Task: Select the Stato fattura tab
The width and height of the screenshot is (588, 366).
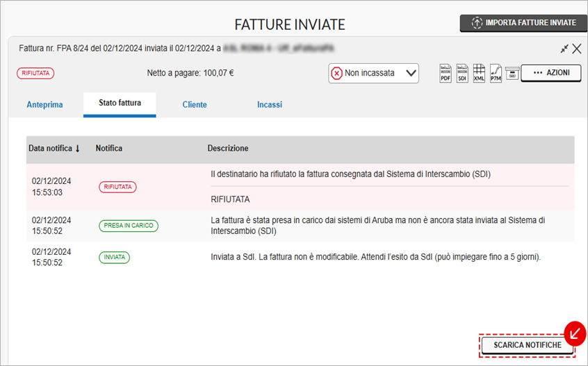Action: coord(120,103)
